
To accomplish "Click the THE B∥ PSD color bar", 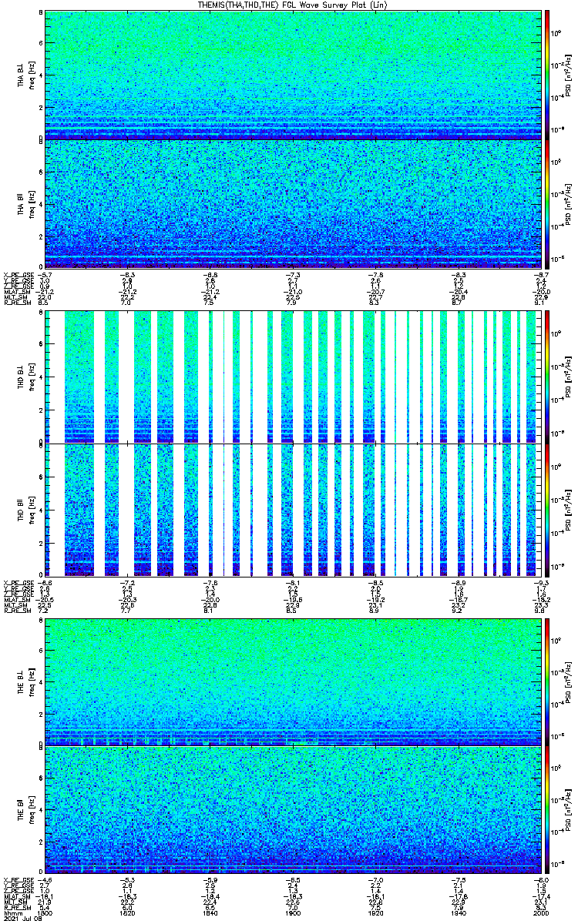I will [x=548, y=812].
